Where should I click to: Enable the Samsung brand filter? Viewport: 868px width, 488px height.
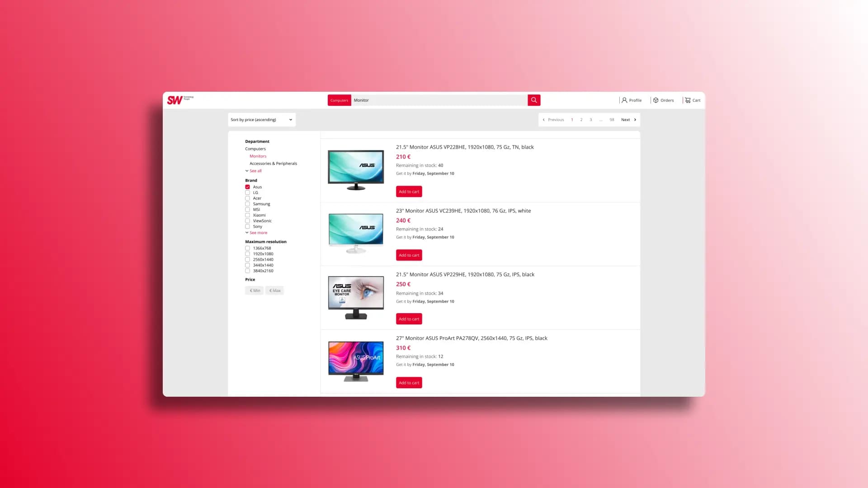[x=247, y=204]
